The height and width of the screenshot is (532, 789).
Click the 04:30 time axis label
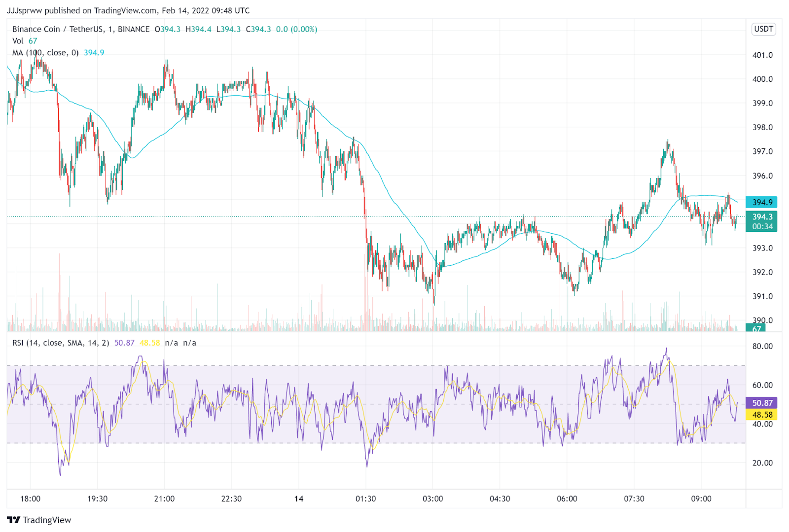500,499
